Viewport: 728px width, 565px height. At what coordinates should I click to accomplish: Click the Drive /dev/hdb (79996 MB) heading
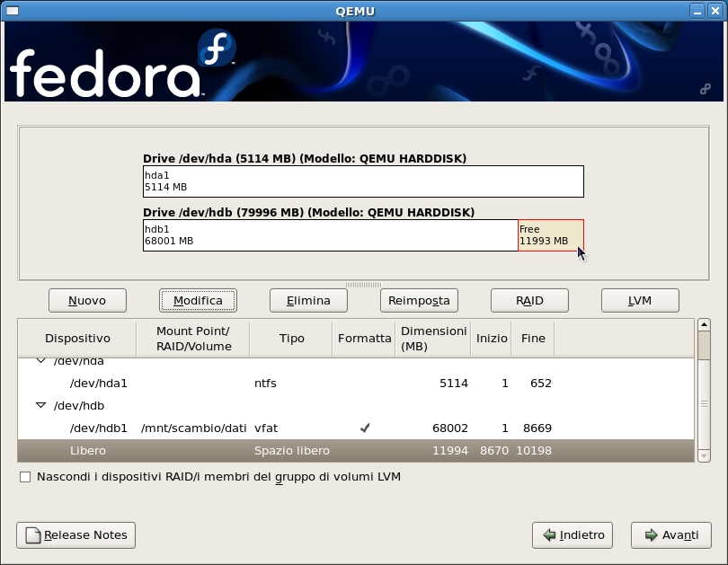pyautogui.click(x=309, y=213)
